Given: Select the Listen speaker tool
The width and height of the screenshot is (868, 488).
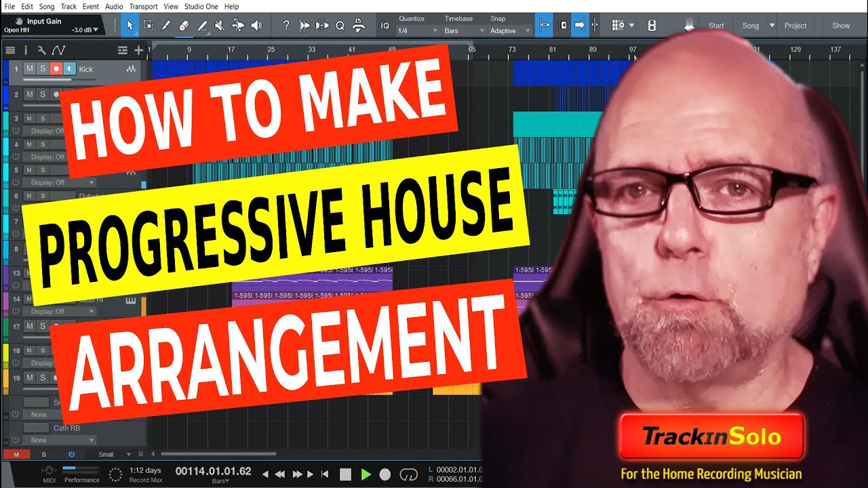Looking at the screenshot, I should 256,26.
